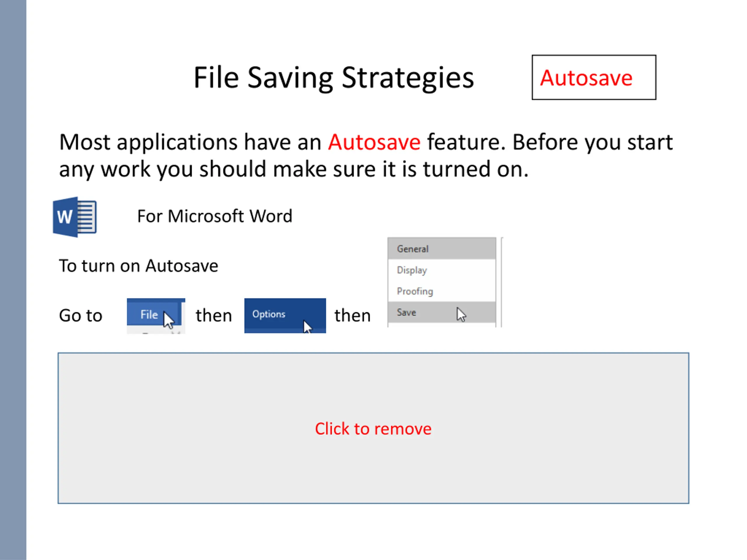Choose Proofing from the options list
Viewport: 747px width, 560px height.
coord(415,291)
